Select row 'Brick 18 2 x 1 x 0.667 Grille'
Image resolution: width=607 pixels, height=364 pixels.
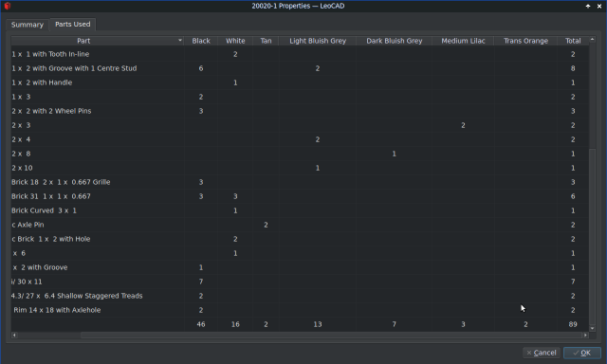(300, 182)
